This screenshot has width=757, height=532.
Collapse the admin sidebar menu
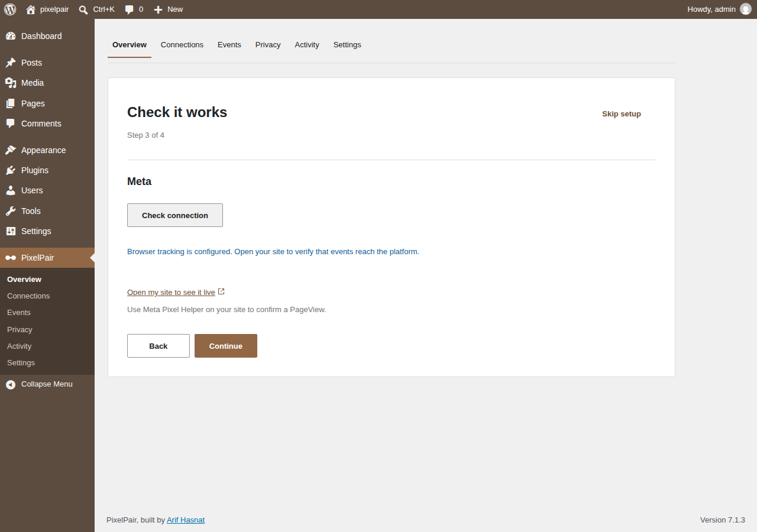coord(47,384)
